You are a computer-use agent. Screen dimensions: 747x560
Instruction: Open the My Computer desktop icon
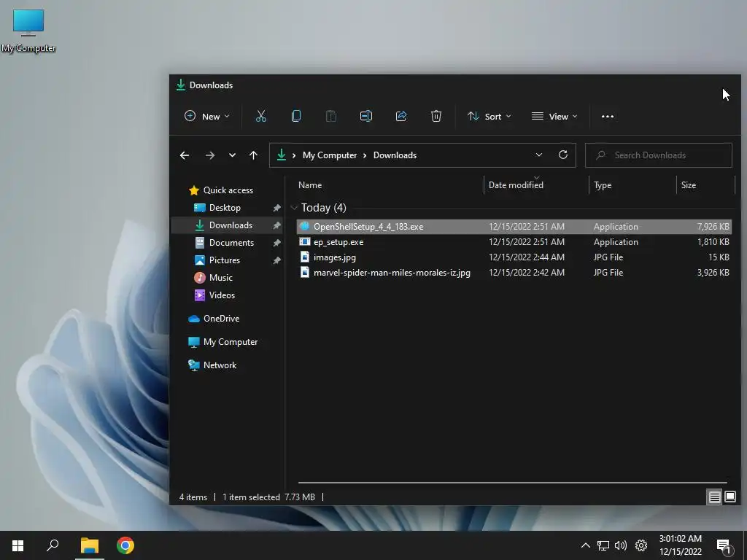point(28,31)
